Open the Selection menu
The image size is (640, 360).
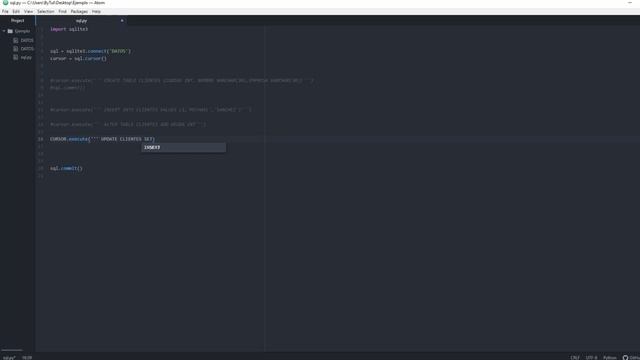click(x=46, y=11)
